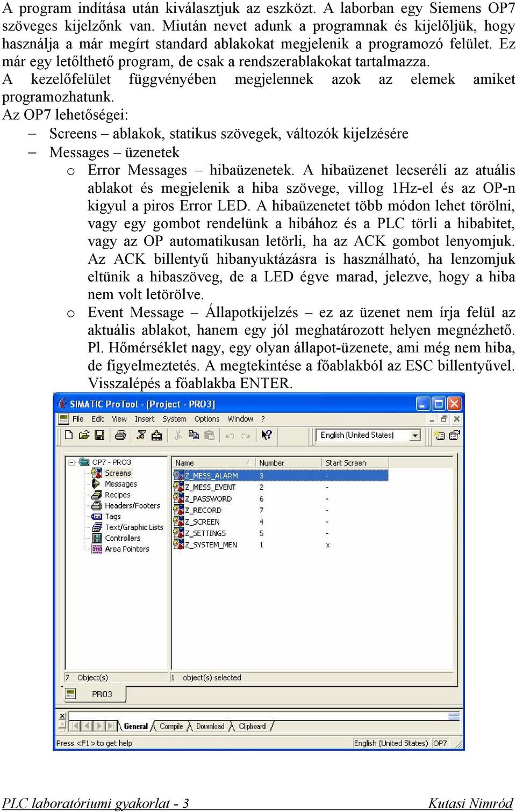Click the Save diskette toolbar icon
Viewport: 516px width, 812px height.
[x=99, y=435]
